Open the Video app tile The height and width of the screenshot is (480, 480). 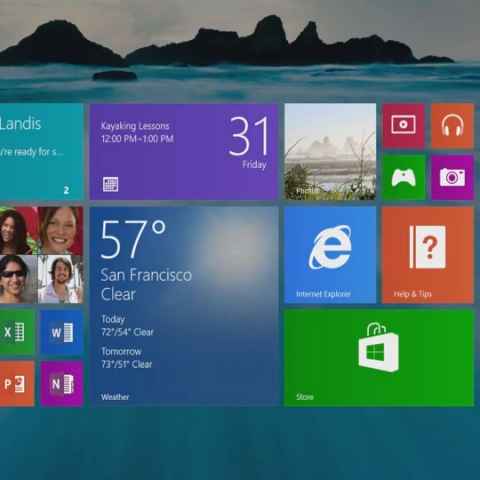[403, 126]
